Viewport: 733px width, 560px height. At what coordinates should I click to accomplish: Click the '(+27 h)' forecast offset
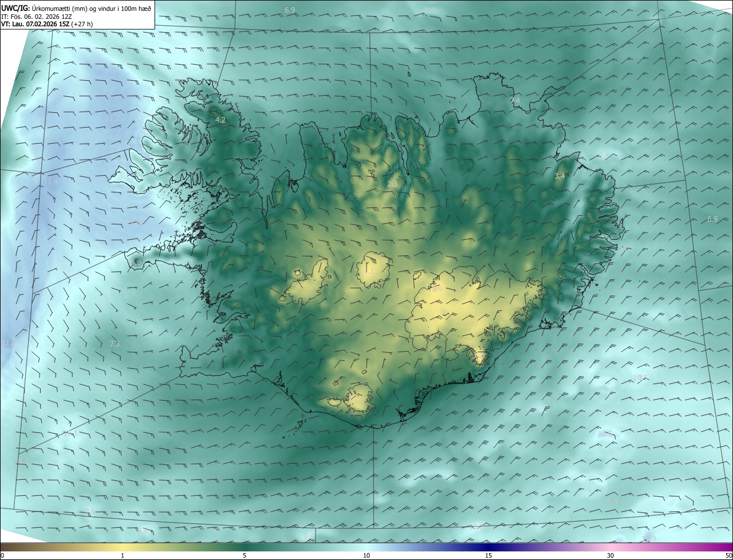[x=82, y=24]
